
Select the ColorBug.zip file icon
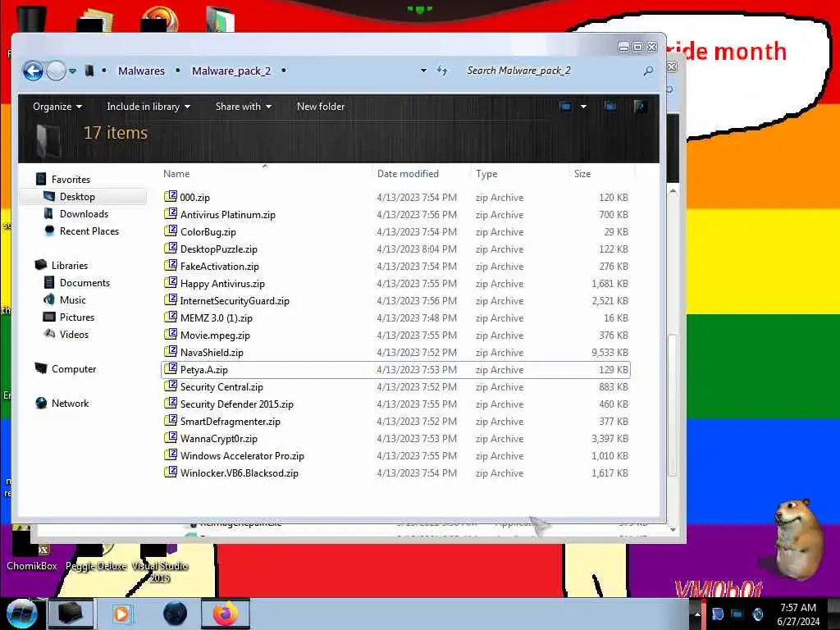click(x=171, y=231)
